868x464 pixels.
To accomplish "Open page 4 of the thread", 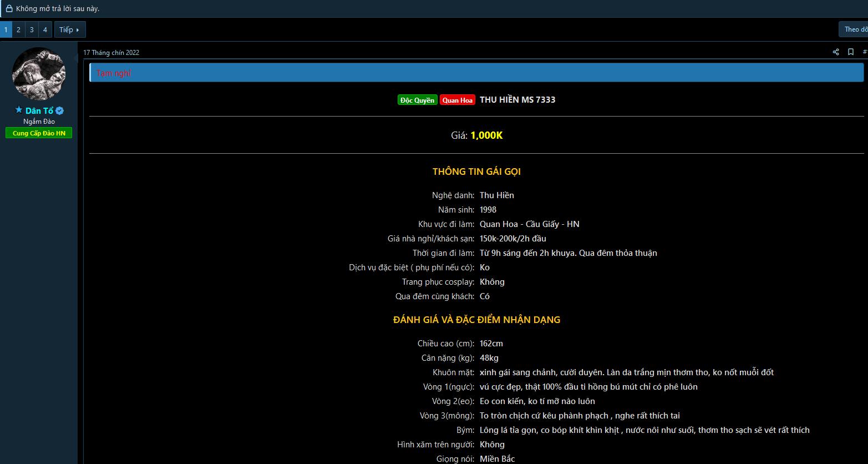I will (x=45, y=29).
